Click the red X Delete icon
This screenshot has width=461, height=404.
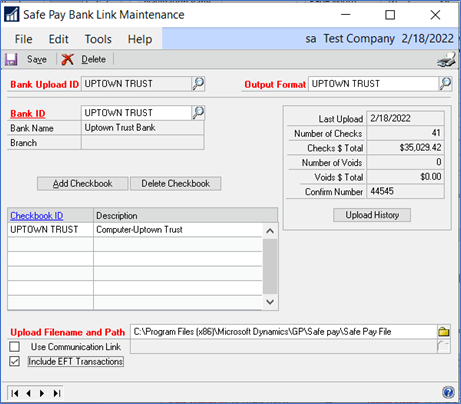[67, 60]
